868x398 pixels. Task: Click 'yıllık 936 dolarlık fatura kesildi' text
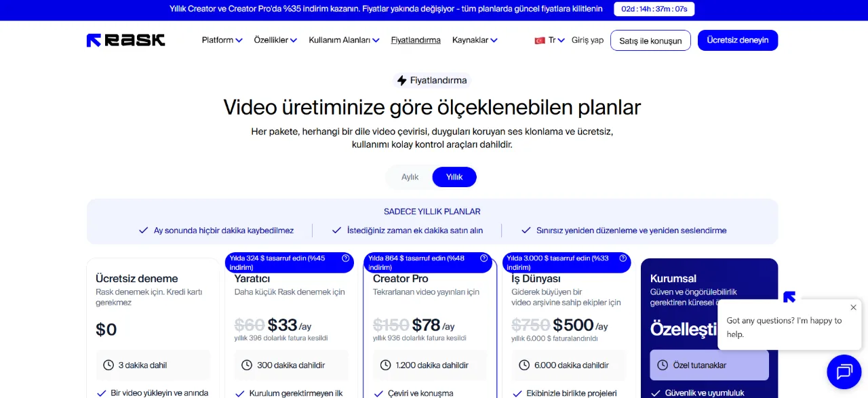420,338
